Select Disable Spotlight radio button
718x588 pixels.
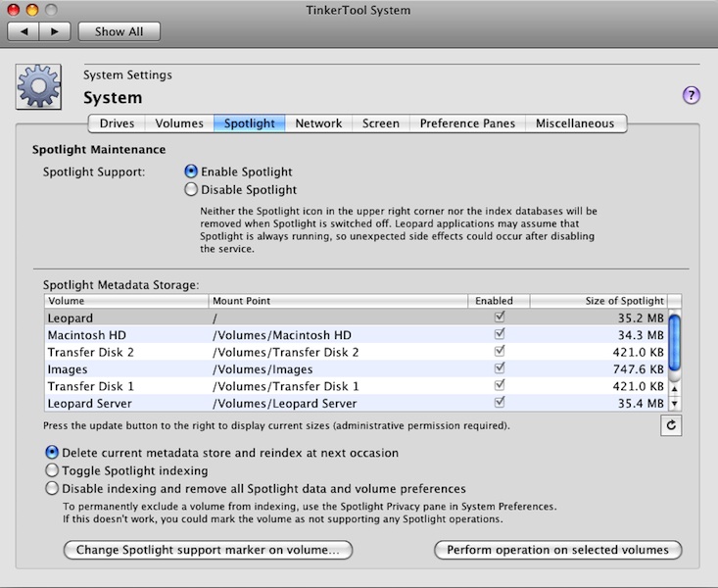(x=191, y=190)
